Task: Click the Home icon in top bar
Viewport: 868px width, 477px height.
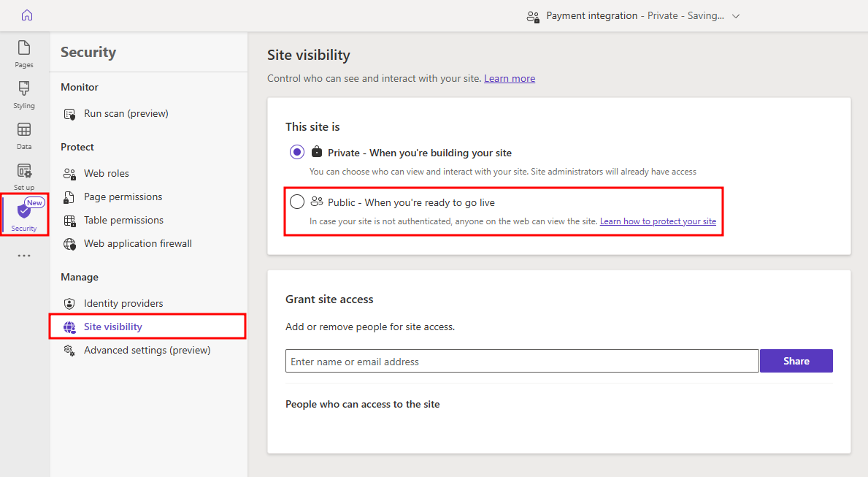Action: [x=27, y=15]
